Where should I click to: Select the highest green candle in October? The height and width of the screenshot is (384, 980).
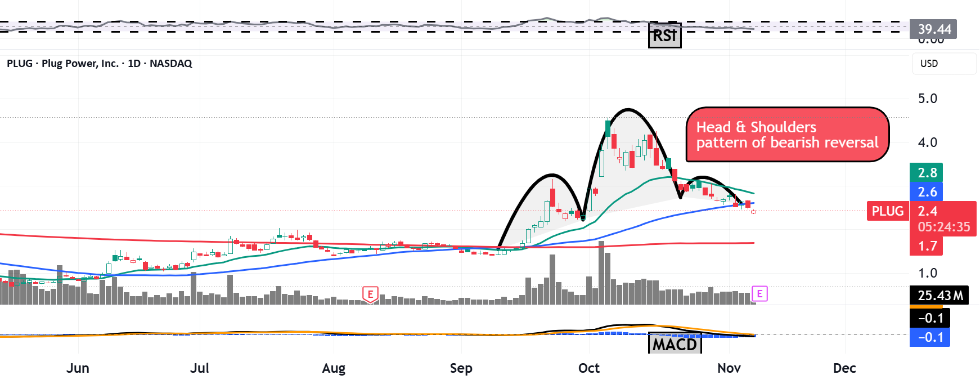click(x=608, y=128)
